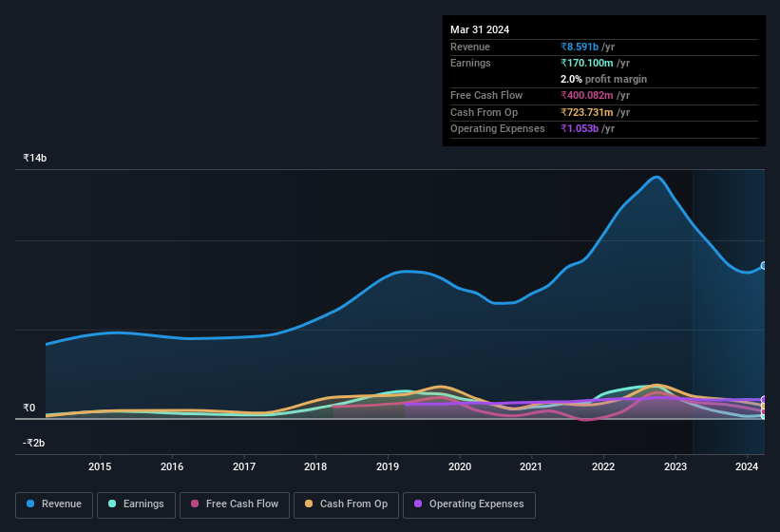Click the Revenue endpoint marker on the chart

764,265
